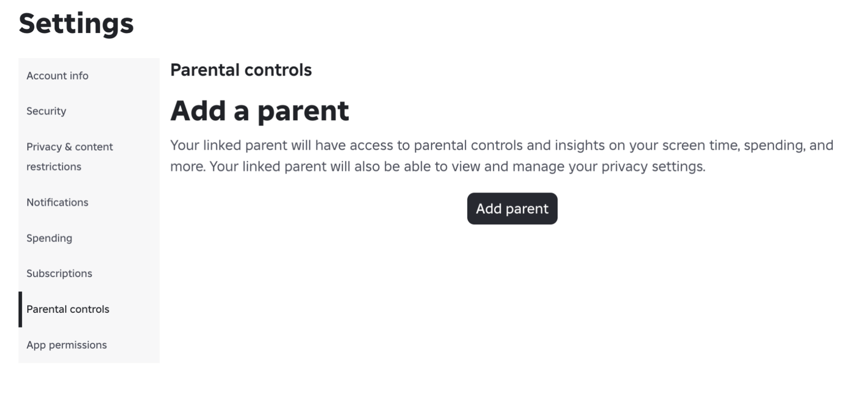Viewport: 868px width, 404px height.
Task: Click "more." starting the second description line
Action: point(188,167)
